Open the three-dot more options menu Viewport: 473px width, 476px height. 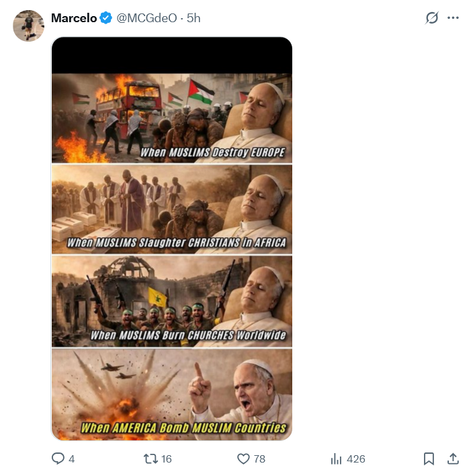pyautogui.click(x=453, y=18)
